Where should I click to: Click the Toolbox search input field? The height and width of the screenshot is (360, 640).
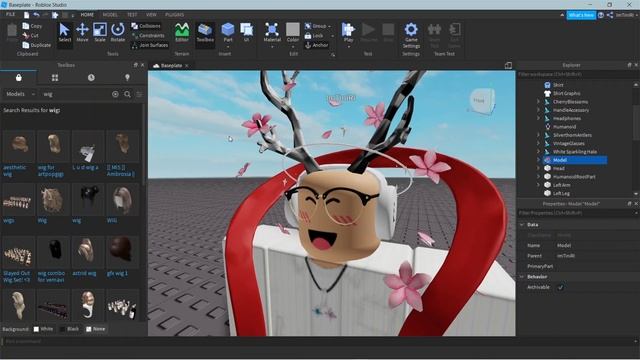click(x=76, y=94)
